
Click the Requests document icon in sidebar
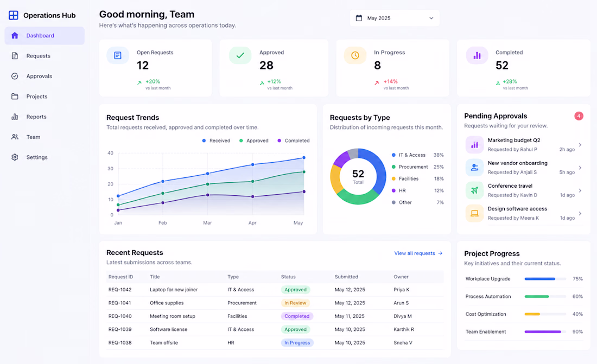pyautogui.click(x=15, y=56)
